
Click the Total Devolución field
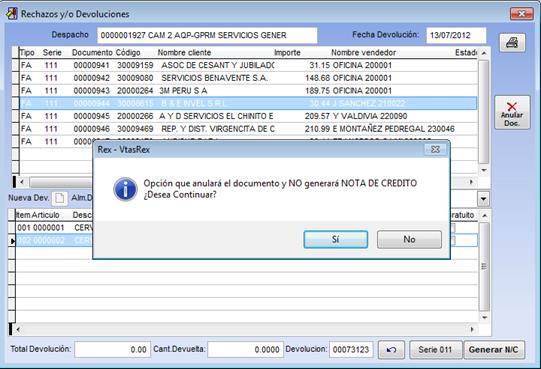coord(112,350)
